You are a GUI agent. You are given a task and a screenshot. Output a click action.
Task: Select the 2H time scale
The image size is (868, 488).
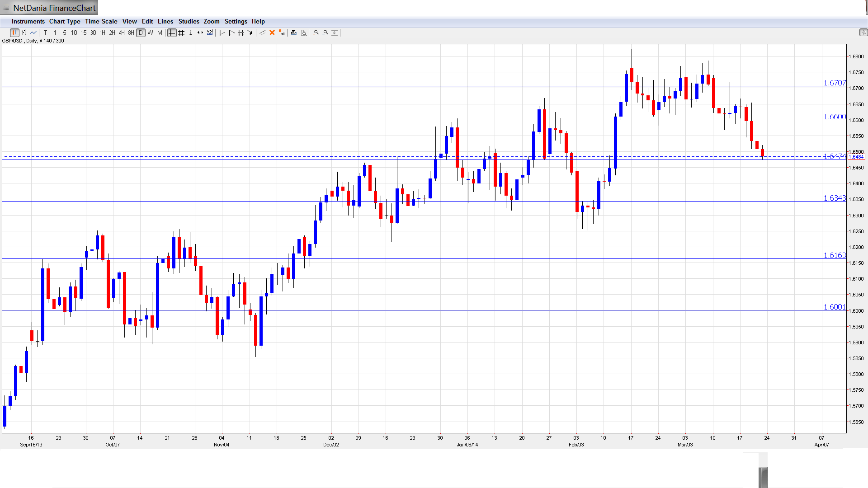click(x=112, y=33)
